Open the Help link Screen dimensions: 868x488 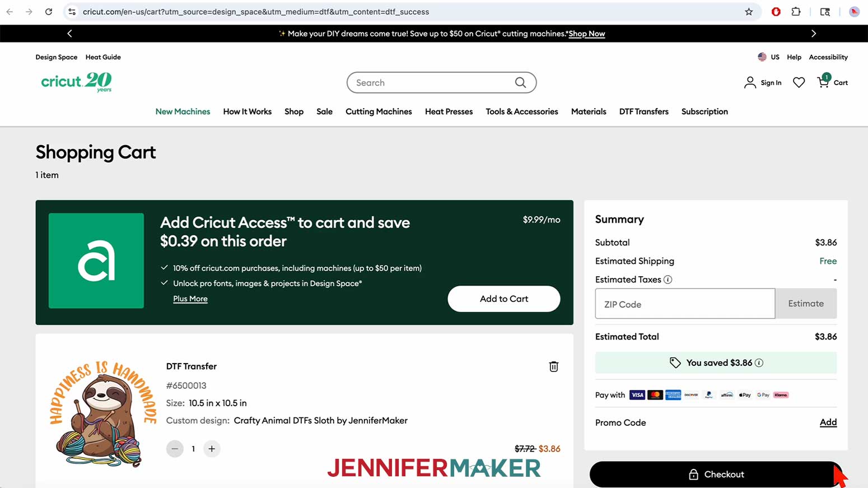pyautogui.click(x=794, y=57)
